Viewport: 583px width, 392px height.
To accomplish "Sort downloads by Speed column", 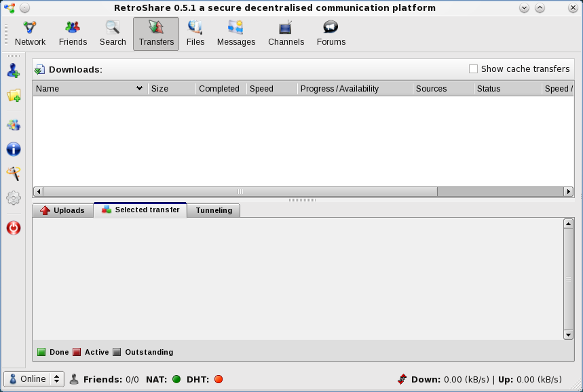I will [x=271, y=89].
